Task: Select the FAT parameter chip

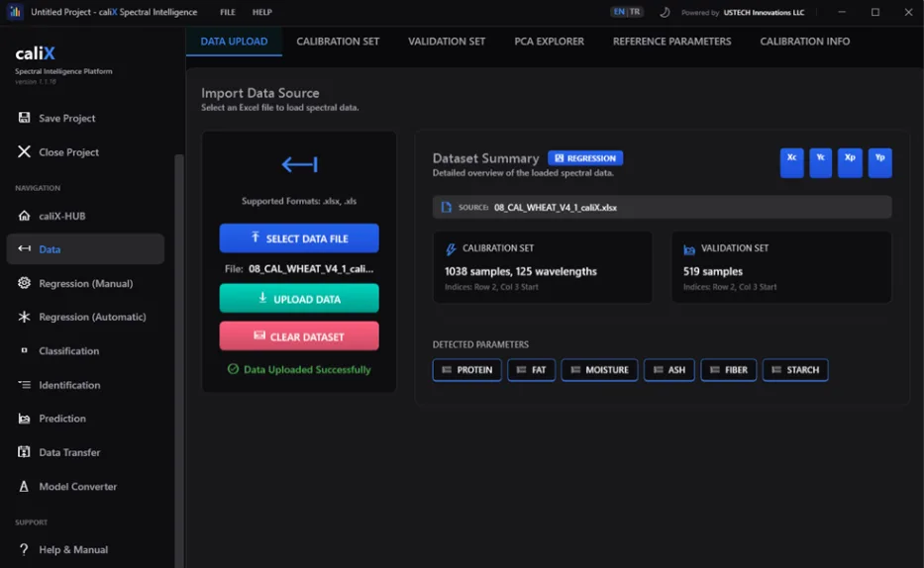Action: click(532, 370)
